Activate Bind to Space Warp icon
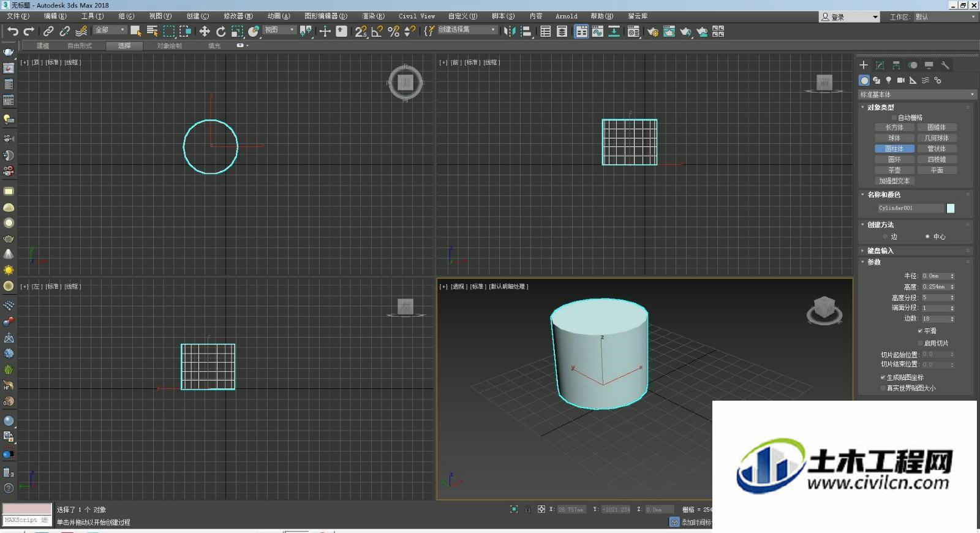980x533 pixels. [81, 31]
